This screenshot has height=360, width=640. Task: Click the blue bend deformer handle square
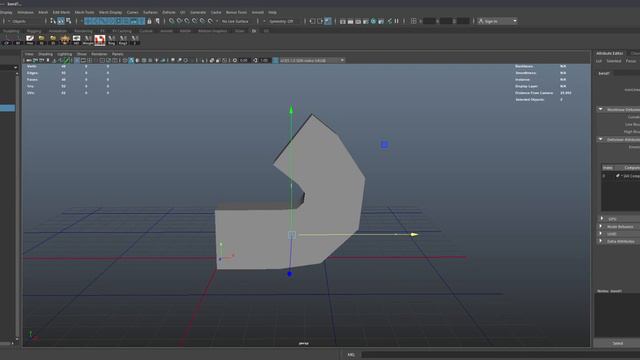click(x=384, y=144)
